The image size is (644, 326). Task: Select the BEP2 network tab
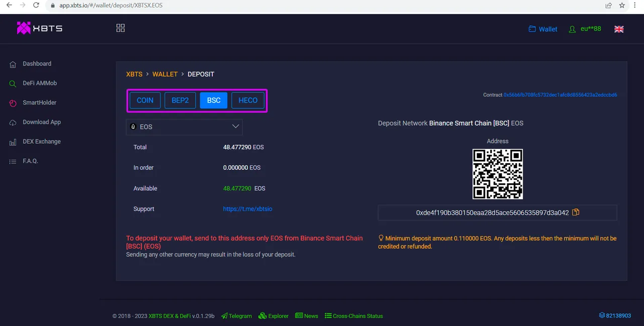180,101
